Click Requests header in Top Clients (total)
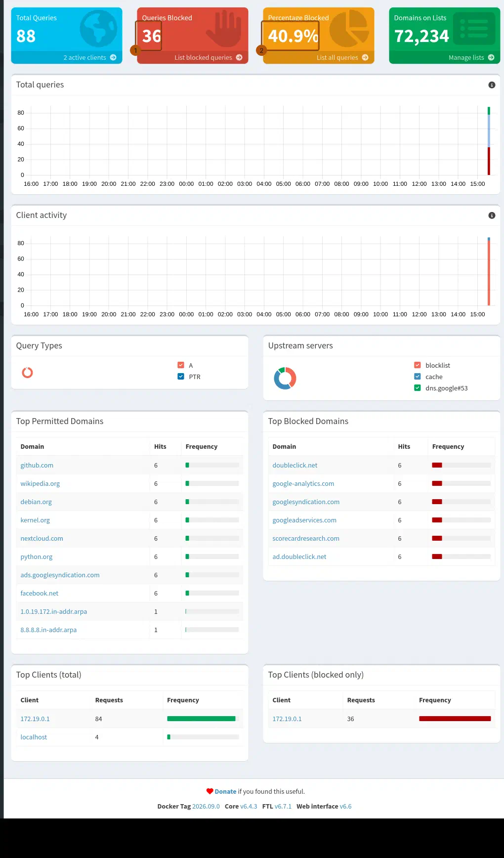 pyautogui.click(x=109, y=700)
